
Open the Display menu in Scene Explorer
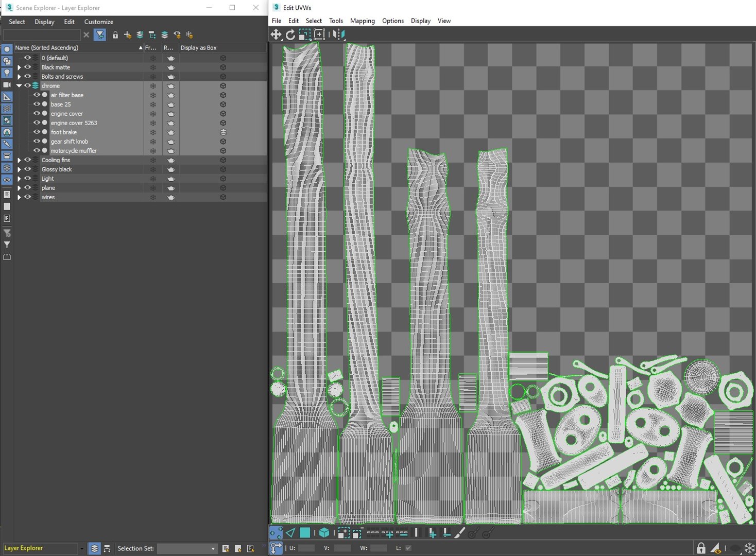point(44,22)
